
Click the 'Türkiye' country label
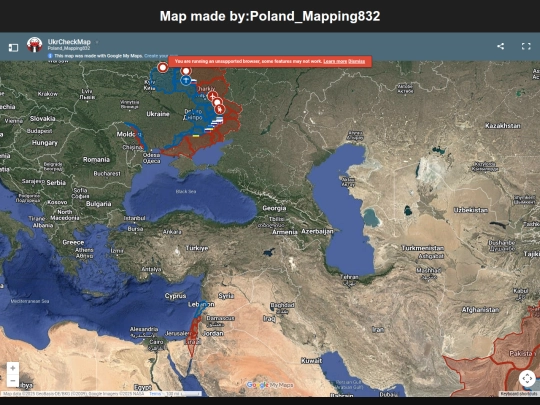(x=197, y=248)
